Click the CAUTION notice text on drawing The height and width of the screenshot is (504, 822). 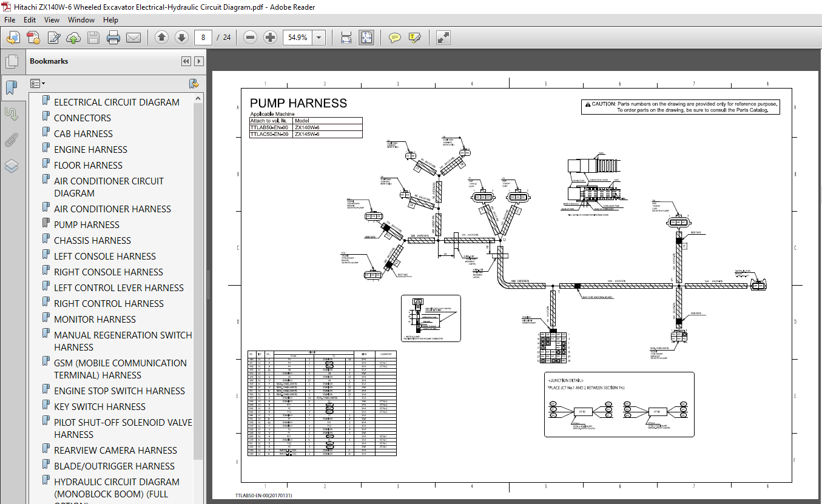(x=680, y=107)
